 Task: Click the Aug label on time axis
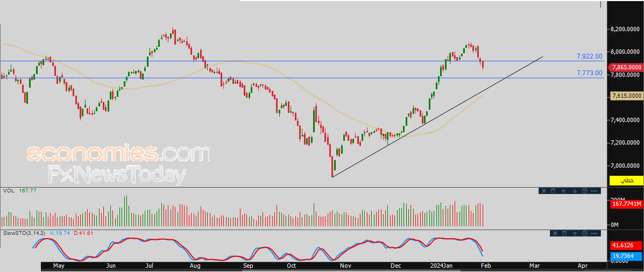pyautogui.click(x=195, y=266)
